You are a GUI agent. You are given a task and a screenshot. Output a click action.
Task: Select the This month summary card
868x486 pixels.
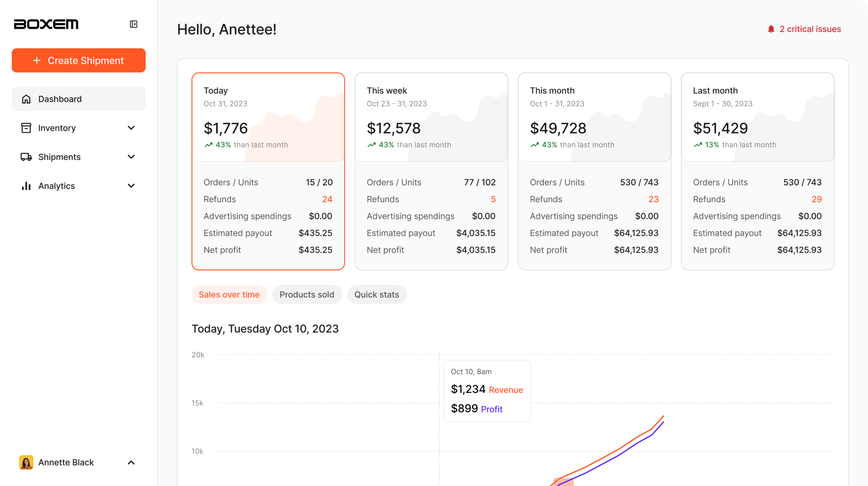click(x=594, y=171)
